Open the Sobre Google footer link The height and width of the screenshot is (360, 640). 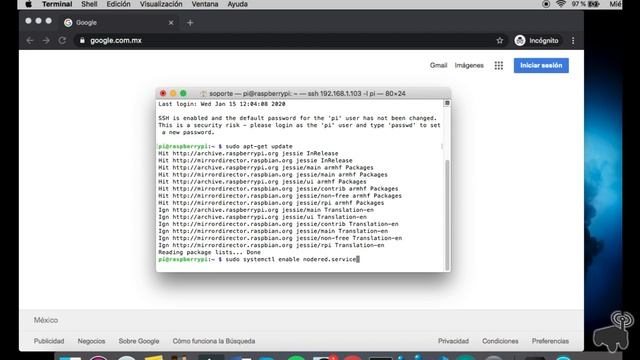click(139, 341)
